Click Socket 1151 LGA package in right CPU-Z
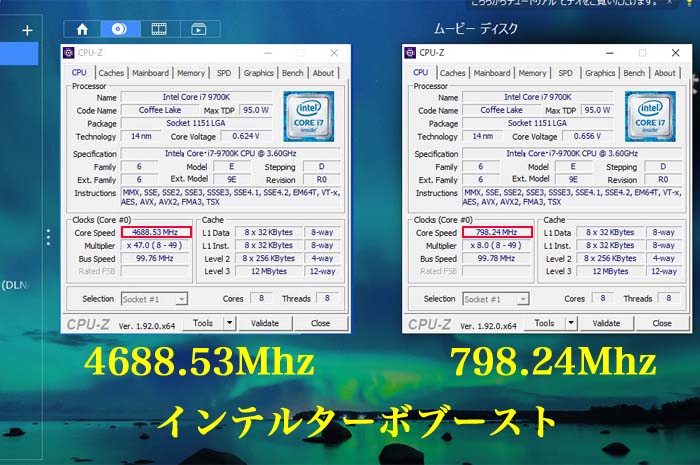Viewport: 700px width, 465px height. 537,123
